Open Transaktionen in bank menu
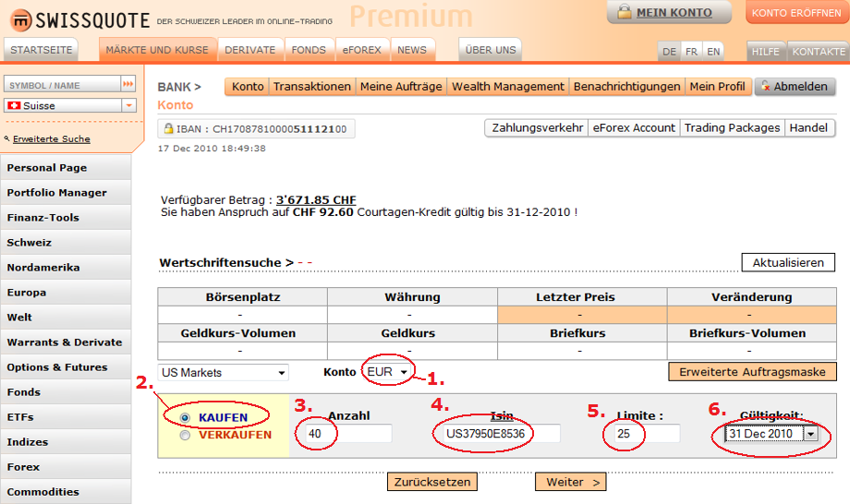This screenshot has height=504, width=850. click(x=312, y=87)
